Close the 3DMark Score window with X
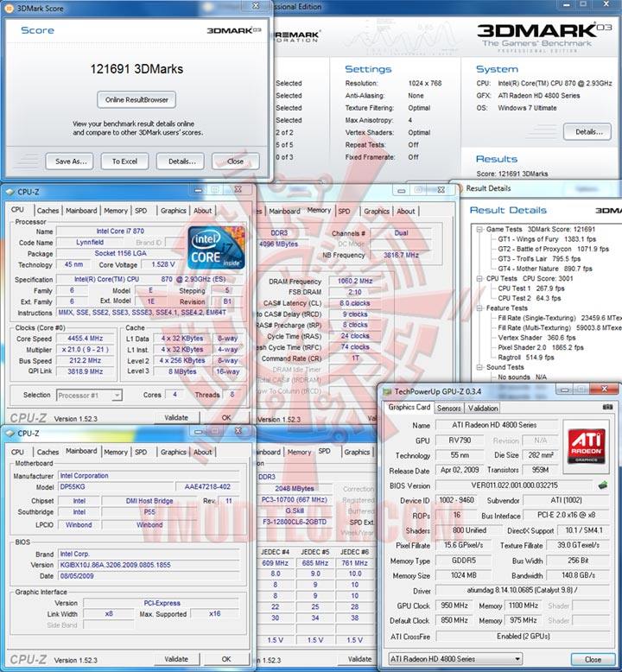The width and height of the screenshot is (622, 672). coord(256,5)
